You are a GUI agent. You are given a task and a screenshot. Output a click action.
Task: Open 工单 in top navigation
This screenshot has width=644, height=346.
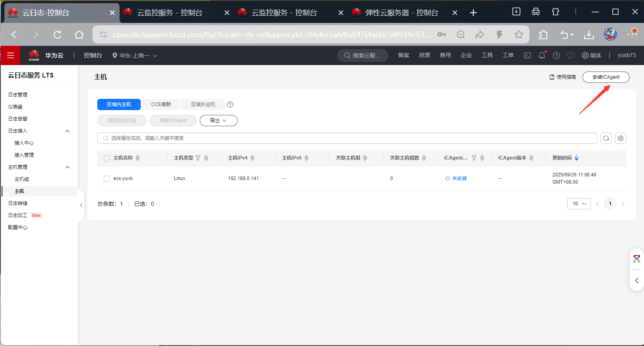click(508, 55)
